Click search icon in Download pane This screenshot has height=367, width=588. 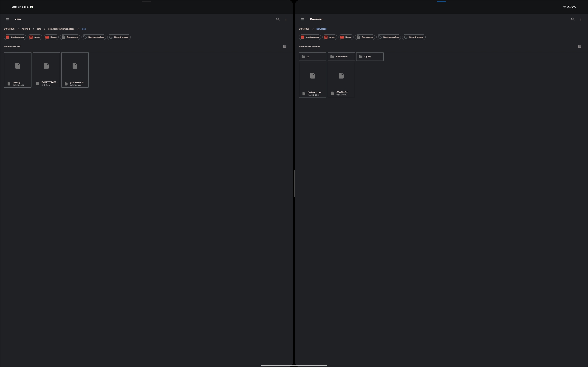coord(572,19)
